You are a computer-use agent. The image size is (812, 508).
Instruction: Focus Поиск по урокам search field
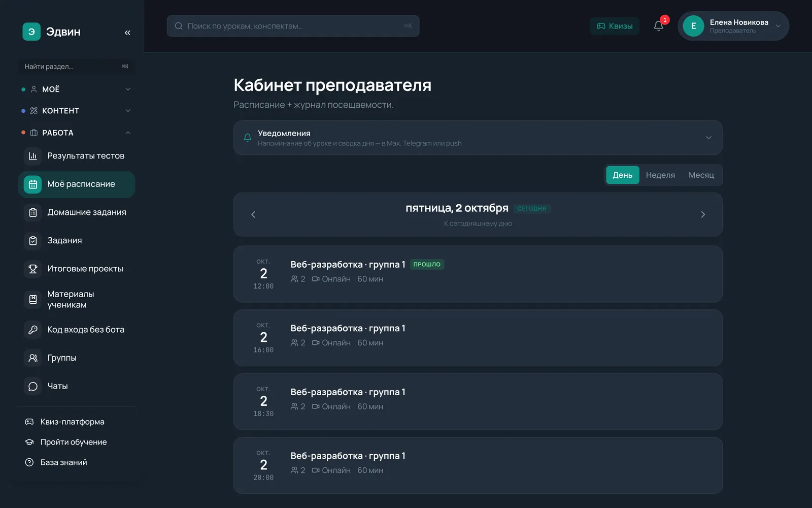[x=293, y=26]
